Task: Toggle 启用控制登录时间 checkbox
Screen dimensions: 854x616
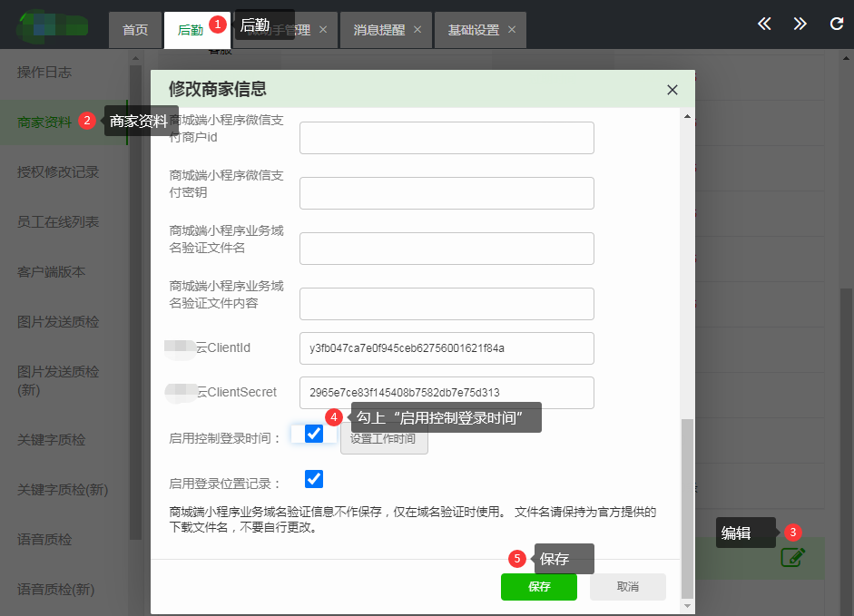Action: pyautogui.click(x=314, y=434)
